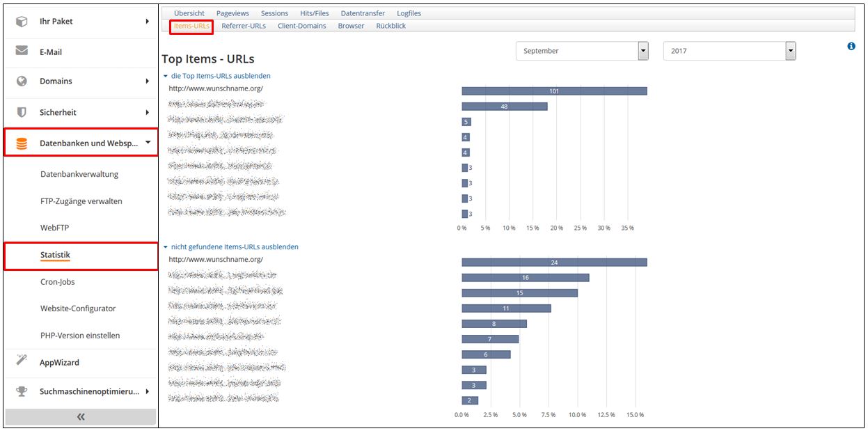Switch to the Referrer-URLs tab
The height and width of the screenshot is (431, 868).
pos(243,26)
